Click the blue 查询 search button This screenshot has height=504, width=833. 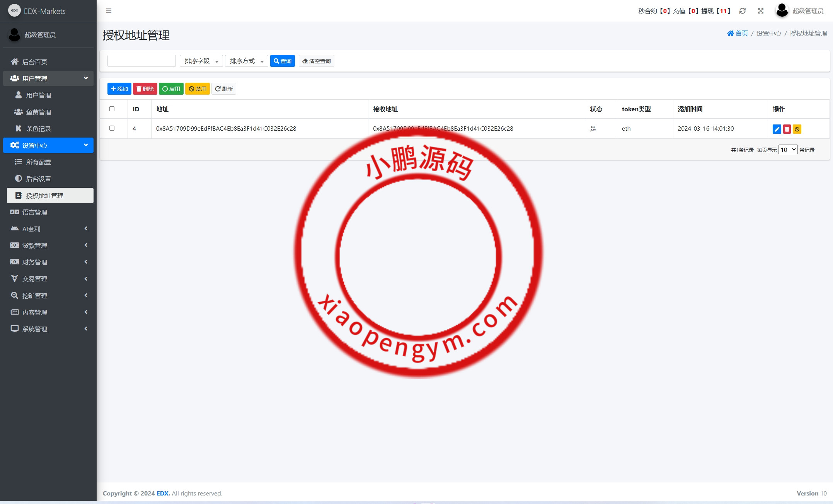[282, 61]
